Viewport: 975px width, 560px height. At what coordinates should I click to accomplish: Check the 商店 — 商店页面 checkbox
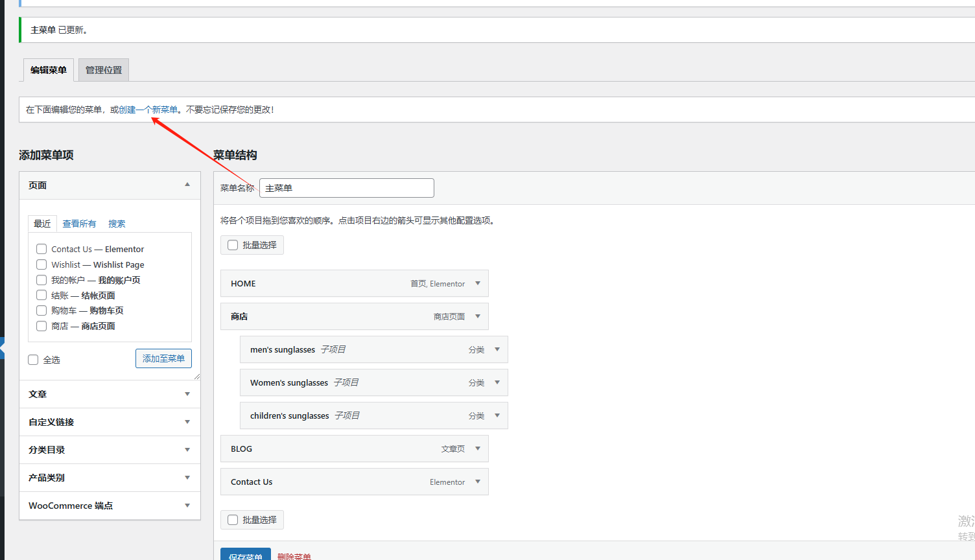[41, 325]
